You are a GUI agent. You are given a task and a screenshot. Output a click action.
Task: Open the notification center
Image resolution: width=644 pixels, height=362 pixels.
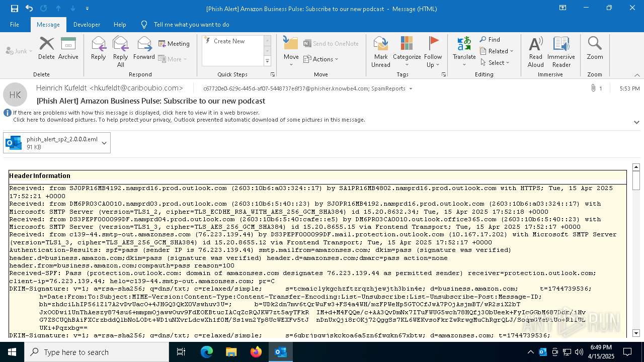627,352
